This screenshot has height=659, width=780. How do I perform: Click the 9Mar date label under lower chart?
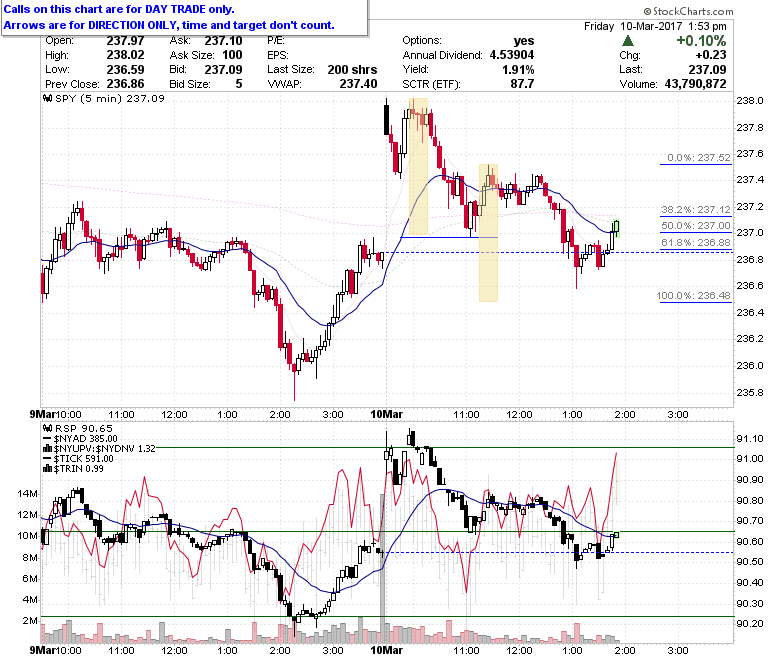point(42,650)
